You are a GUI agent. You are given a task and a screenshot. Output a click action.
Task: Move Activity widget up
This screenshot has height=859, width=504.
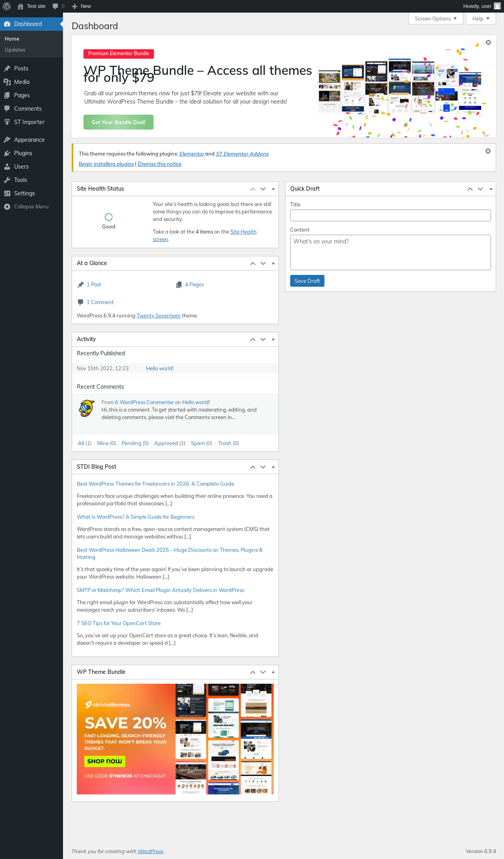pyautogui.click(x=253, y=340)
